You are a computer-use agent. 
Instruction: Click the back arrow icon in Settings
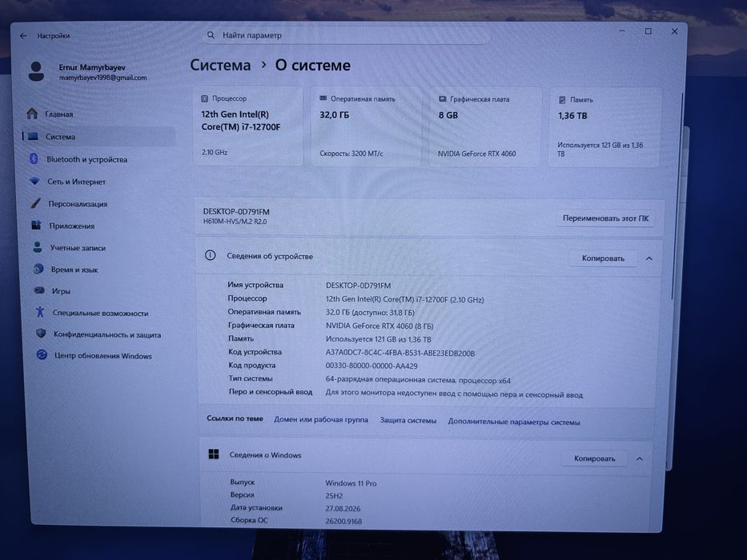pos(23,36)
